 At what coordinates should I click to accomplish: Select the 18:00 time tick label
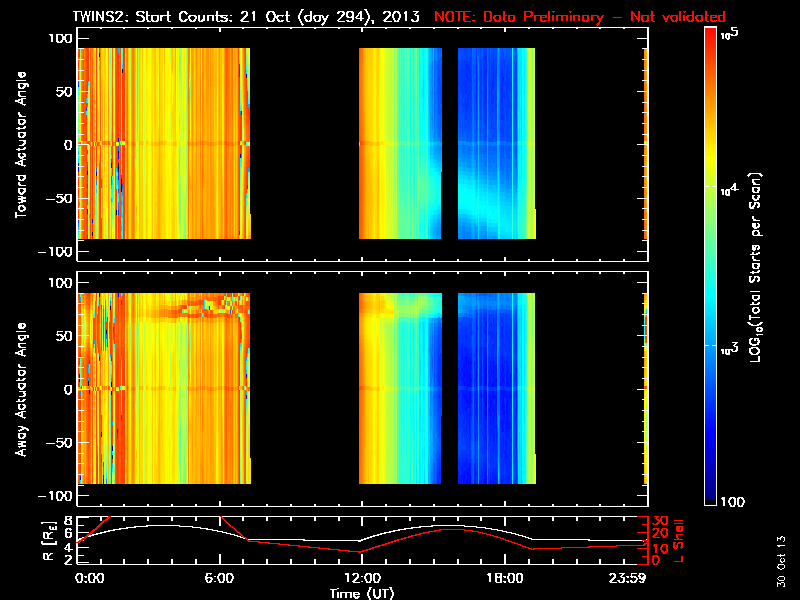[x=503, y=578]
